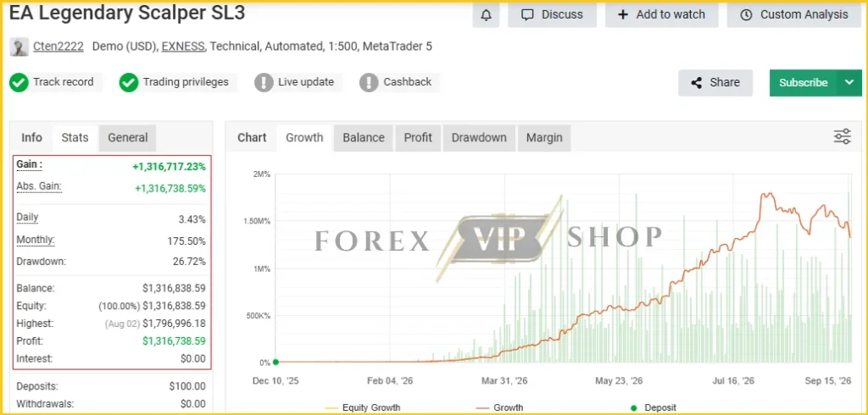Click the Trading privileges green checkmark icon
Viewport: 868px width, 415px height.
click(129, 83)
